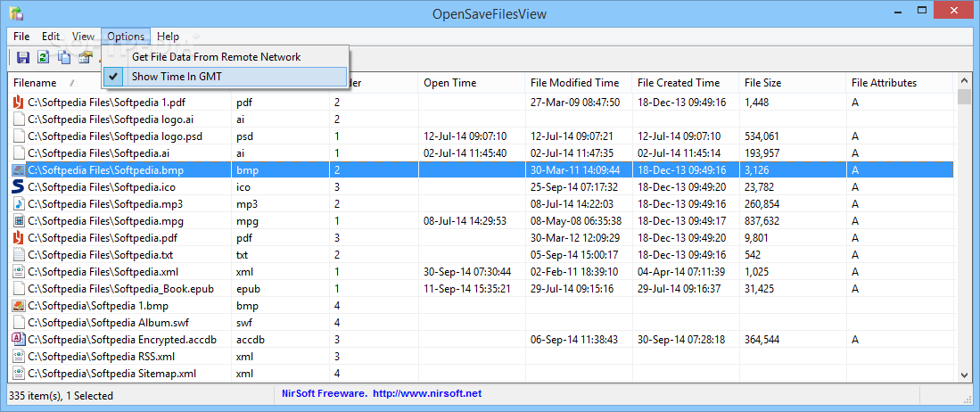Click file size 534,061 cell
This screenshot has width=980, height=412.
(x=793, y=136)
